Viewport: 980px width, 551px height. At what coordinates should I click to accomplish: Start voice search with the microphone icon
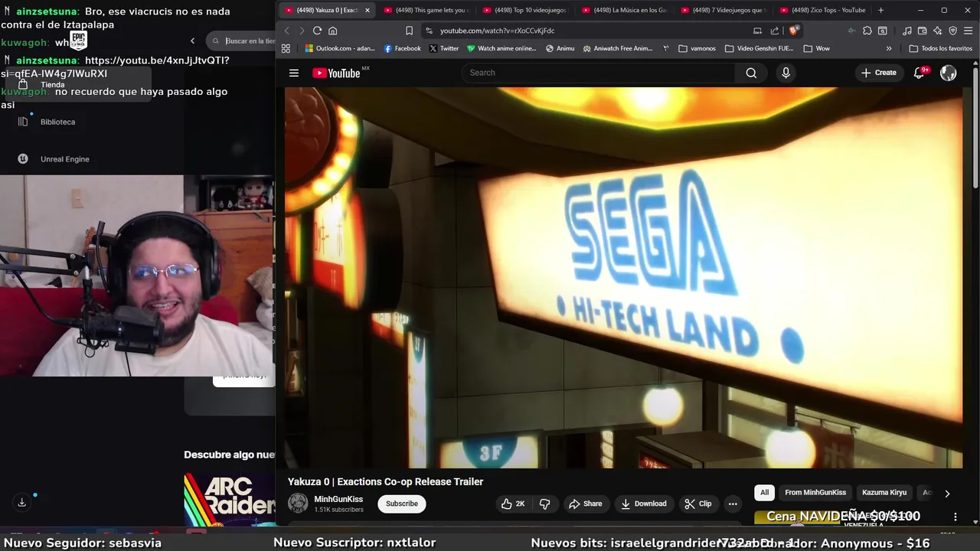[786, 73]
